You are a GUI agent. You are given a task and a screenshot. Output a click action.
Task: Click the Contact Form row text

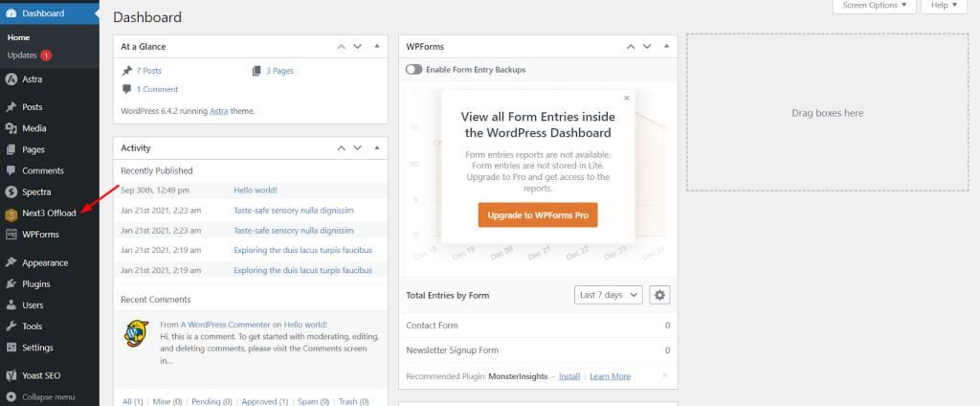(x=432, y=326)
